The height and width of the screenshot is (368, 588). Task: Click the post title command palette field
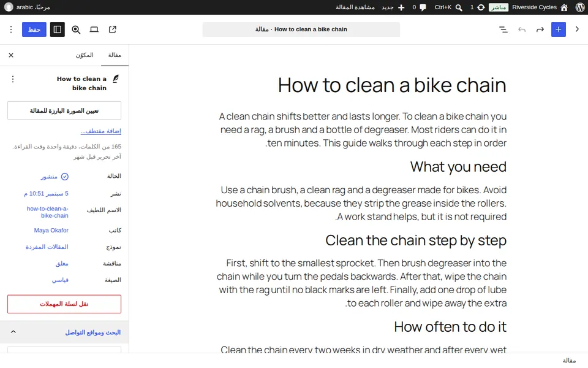[301, 29]
